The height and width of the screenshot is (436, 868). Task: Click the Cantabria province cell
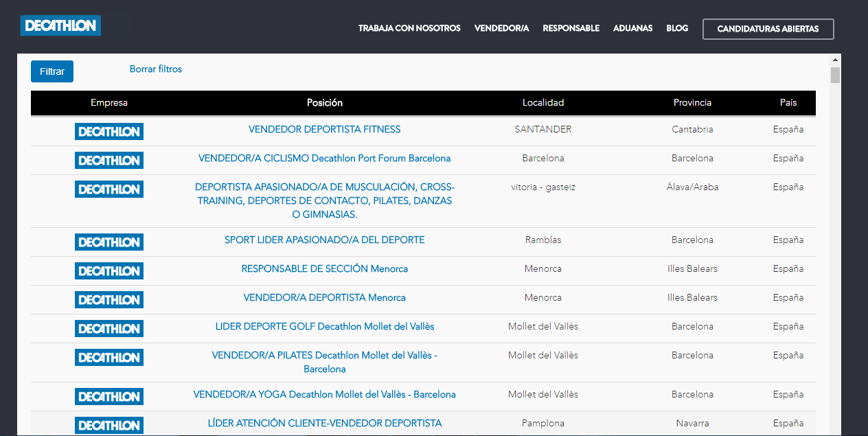pos(692,130)
